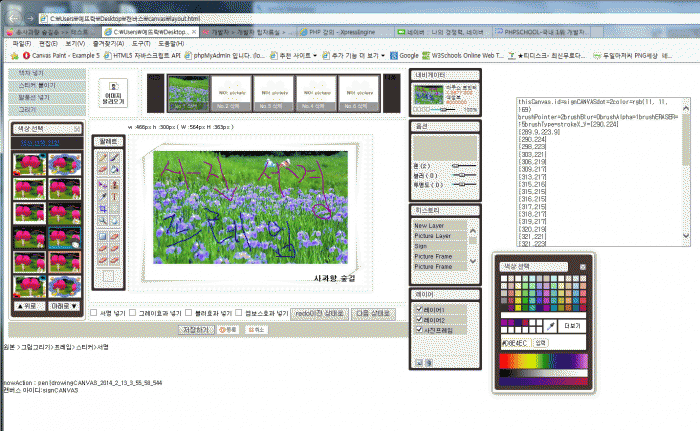The image size is (700, 431).
Task: Open the 도구(T) menu
Action: click(141, 44)
